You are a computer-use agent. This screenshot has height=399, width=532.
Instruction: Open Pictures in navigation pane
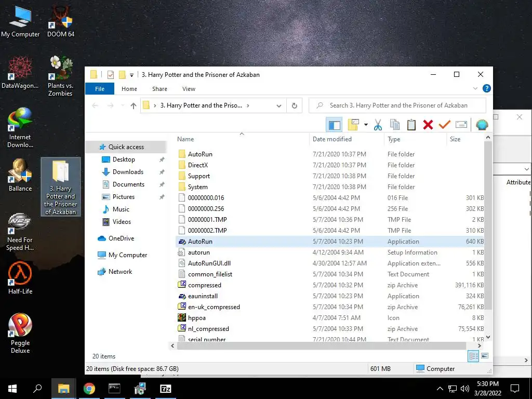pos(124,197)
